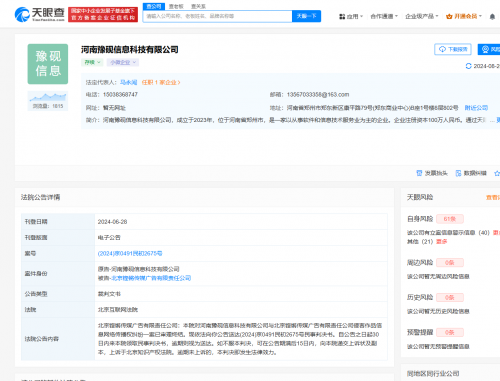Image resolution: width=500 pixels, height=381 pixels.
Task: Click the 豫砚信息 company logo tile
Action: [x=48, y=64]
